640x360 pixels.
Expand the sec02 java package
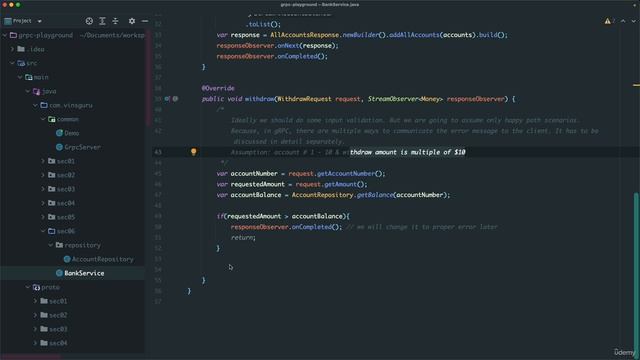coord(43,175)
